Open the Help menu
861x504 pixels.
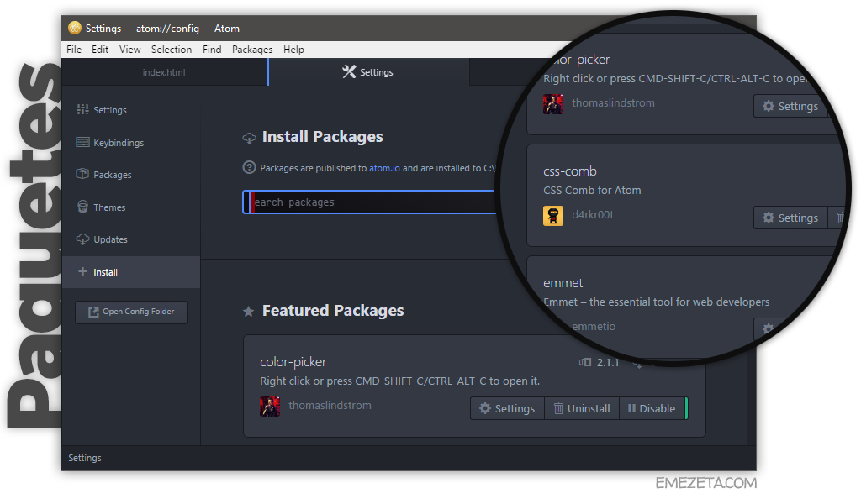(293, 50)
